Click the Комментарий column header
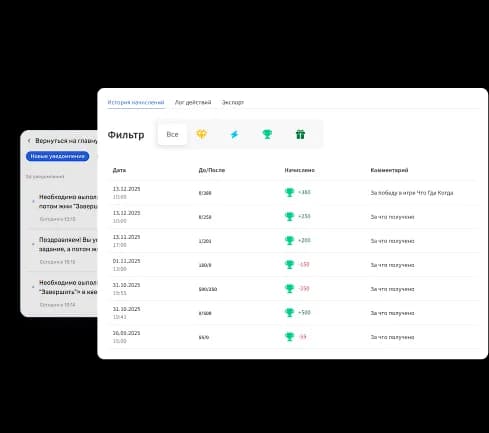489x433 pixels. (389, 170)
